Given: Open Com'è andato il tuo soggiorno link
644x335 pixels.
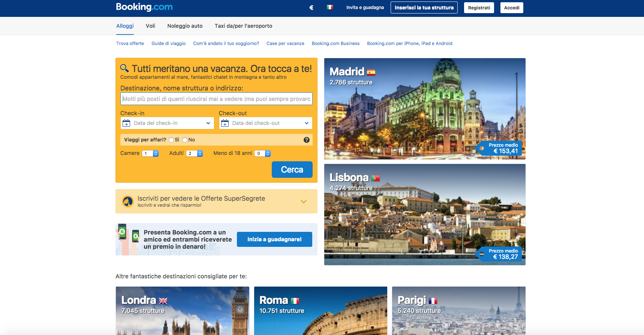Looking at the screenshot, I should tap(226, 44).
